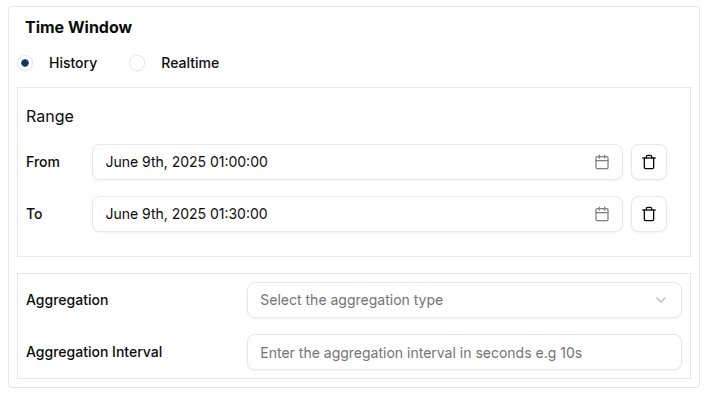Expand aggregation dropdown via chevron arrow

point(661,300)
